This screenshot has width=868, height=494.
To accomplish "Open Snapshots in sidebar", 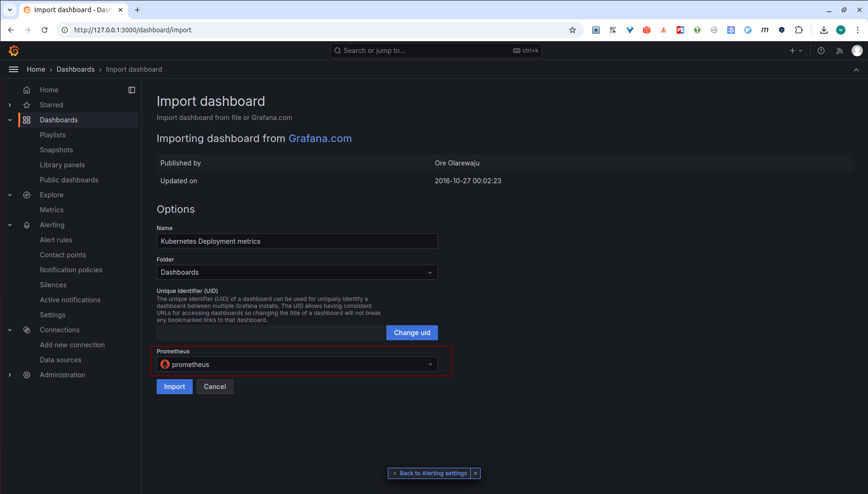I will click(56, 150).
